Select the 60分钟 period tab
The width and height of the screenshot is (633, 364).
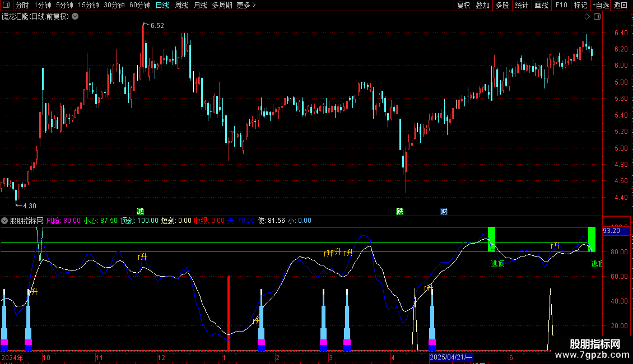[x=139, y=5]
